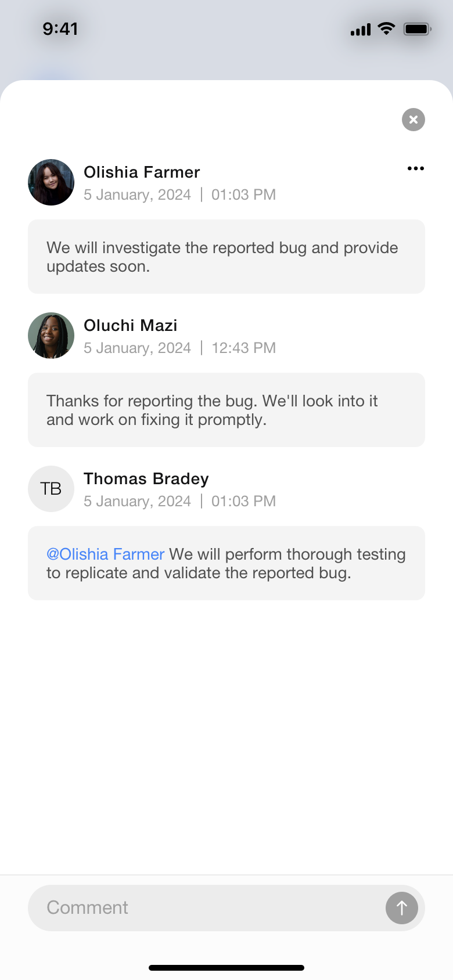Tap the Wi-Fi status icon
The image size is (453, 980).
click(x=386, y=28)
